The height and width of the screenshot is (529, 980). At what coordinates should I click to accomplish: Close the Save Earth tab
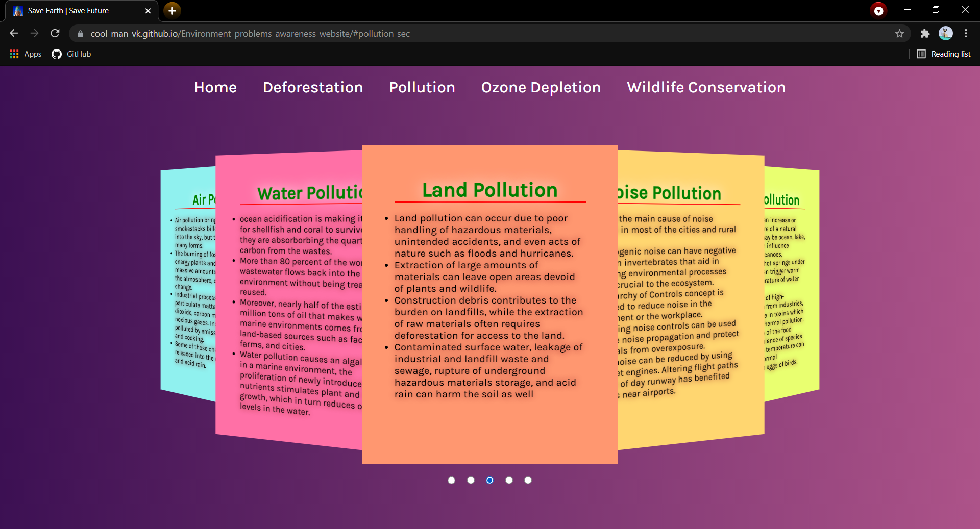(x=148, y=11)
